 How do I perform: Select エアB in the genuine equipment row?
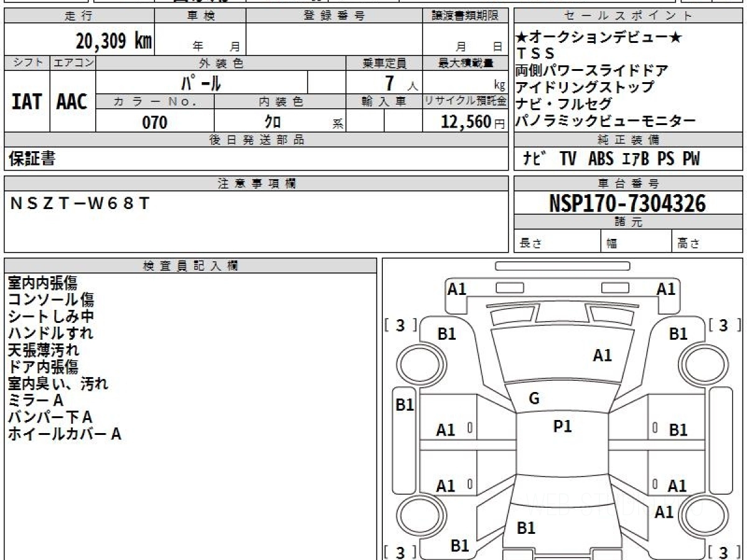[x=635, y=159]
